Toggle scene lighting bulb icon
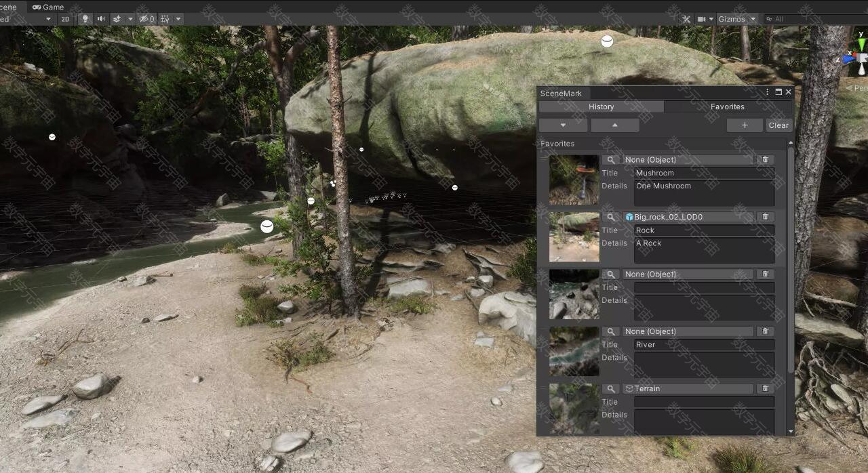Image resolution: width=868 pixels, height=473 pixels. [85, 19]
